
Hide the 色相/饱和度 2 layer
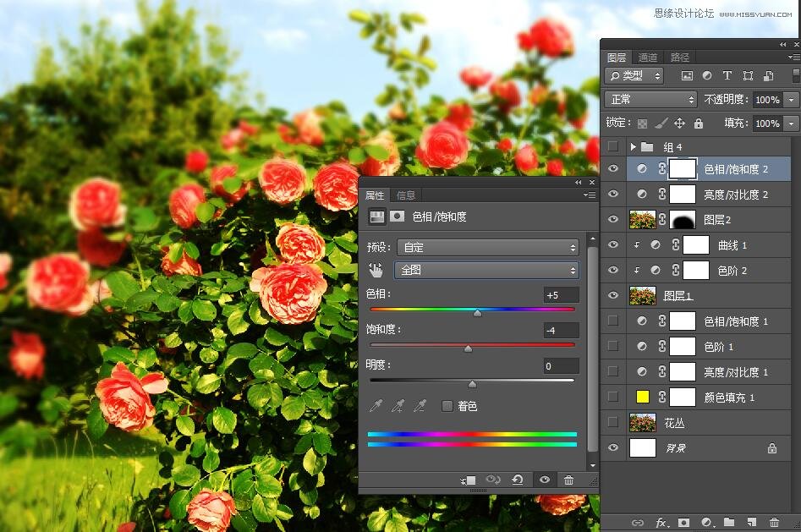tap(613, 168)
